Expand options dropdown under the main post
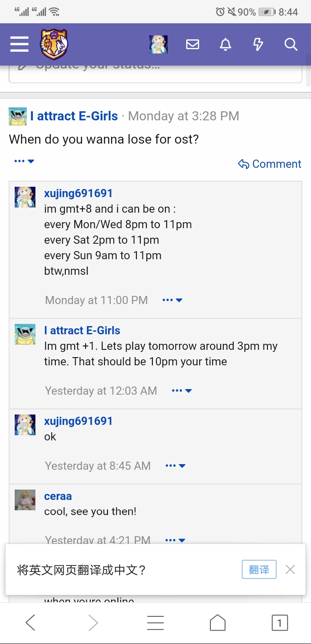The width and height of the screenshot is (311, 644). click(24, 161)
